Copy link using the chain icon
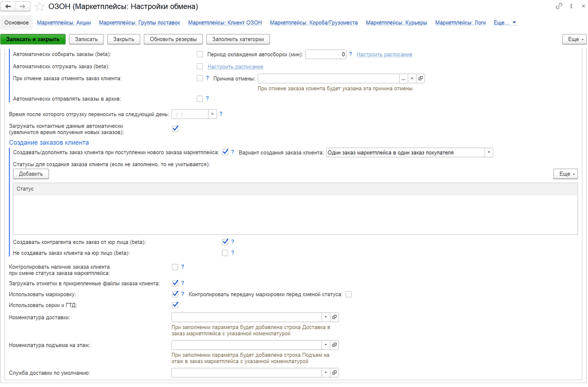The image size is (588, 387). [x=559, y=6]
